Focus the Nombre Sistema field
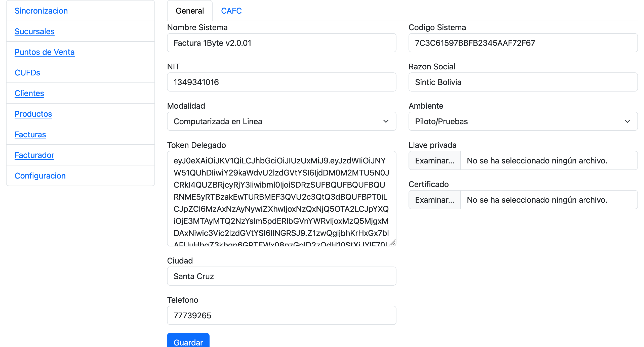The image size is (644, 347). 281,43
